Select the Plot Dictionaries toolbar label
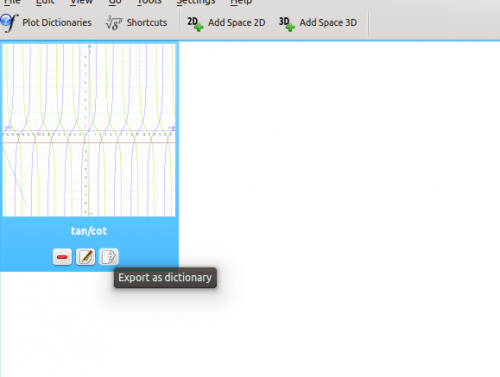Screen dimensions: 500x377 coord(57,23)
